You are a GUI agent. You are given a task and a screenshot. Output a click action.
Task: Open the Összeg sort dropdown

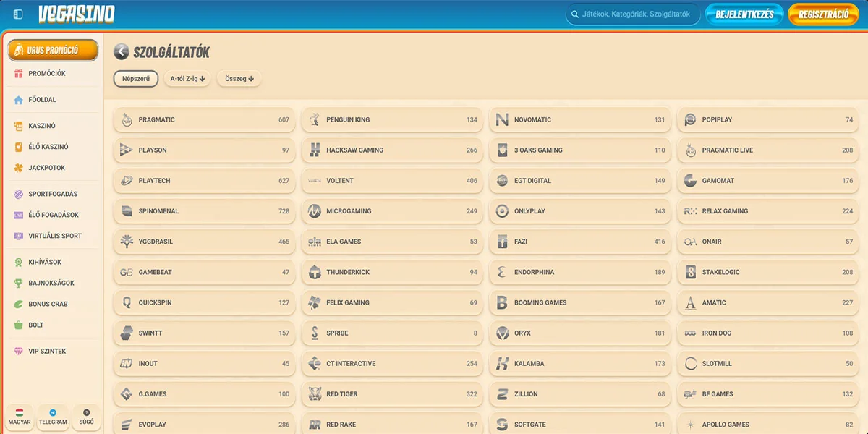pyautogui.click(x=239, y=79)
